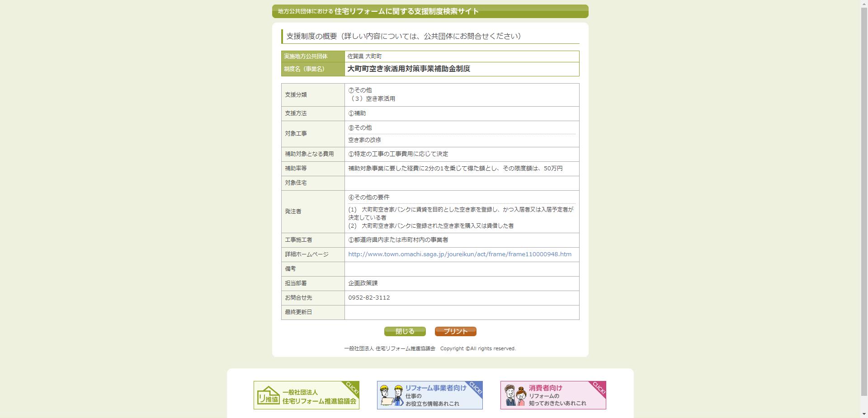The height and width of the screenshot is (418, 868).
Task: Select the 大町町空き家活用対策事業補助金制度 title
Action: pos(409,69)
